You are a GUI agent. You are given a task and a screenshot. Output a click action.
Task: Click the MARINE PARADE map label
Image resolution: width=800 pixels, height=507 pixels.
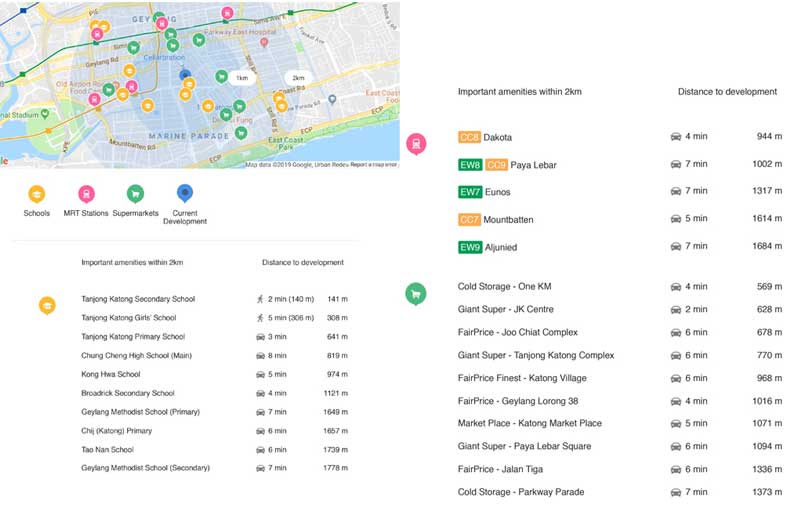point(189,136)
